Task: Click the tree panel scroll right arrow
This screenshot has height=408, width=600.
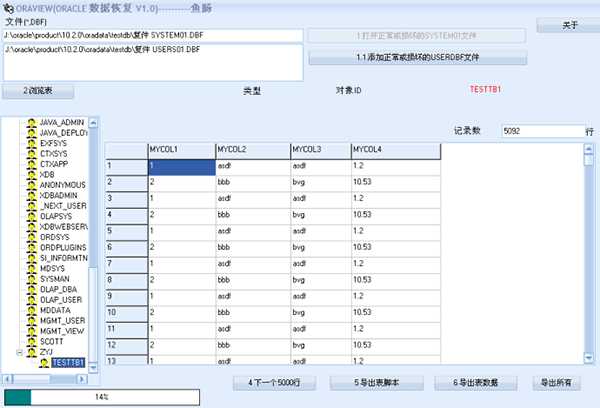Action: click(82, 379)
